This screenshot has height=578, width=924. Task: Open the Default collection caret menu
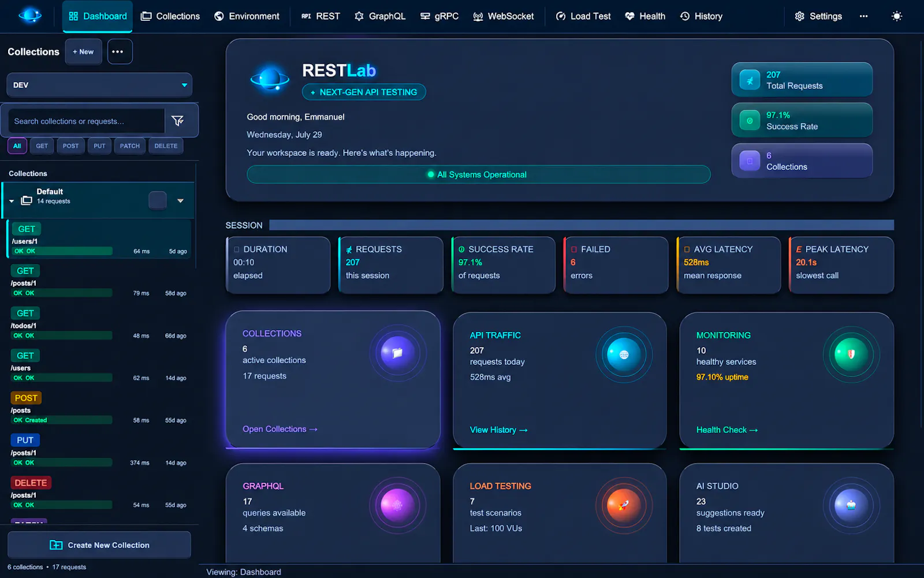tap(180, 201)
